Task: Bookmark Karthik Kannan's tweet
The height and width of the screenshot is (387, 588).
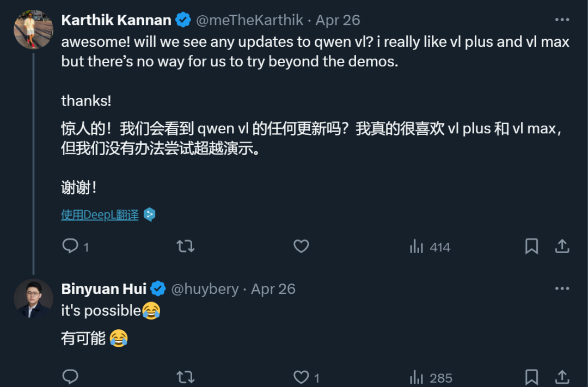Action: pos(531,247)
